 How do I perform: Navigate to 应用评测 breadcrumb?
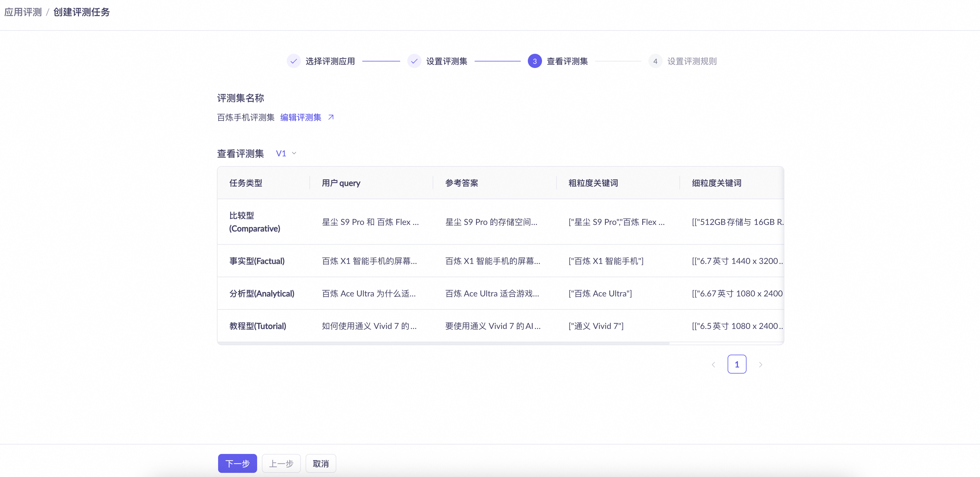click(x=23, y=12)
